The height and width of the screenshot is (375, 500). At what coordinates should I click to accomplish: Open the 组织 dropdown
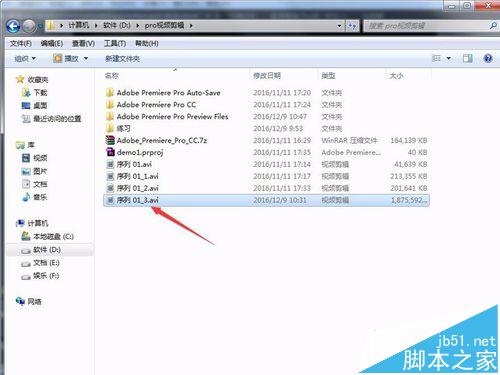tap(25, 59)
